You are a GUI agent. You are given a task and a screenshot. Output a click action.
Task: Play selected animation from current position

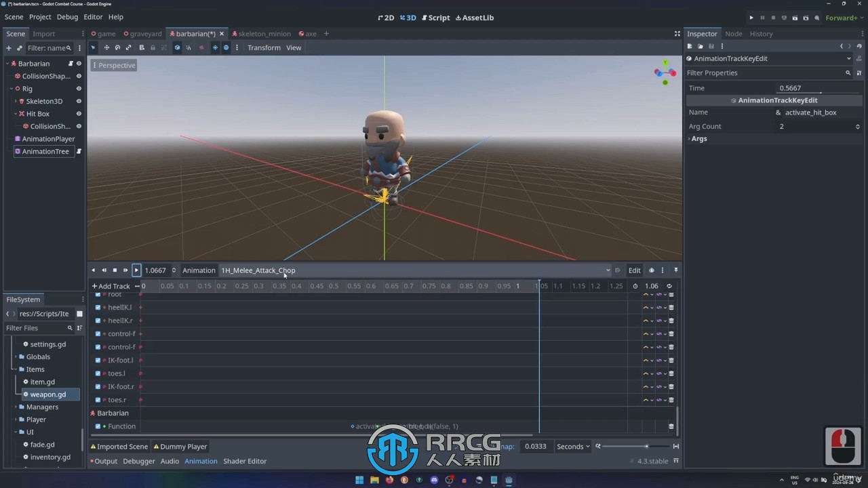coord(136,270)
